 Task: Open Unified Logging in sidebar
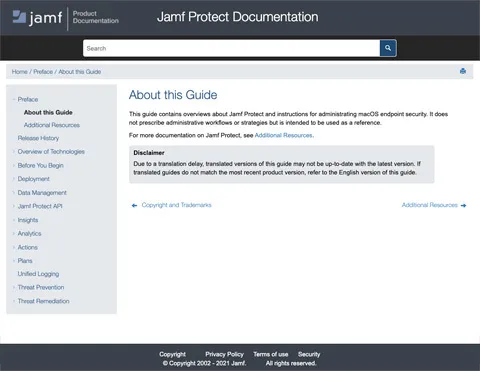coord(38,274)
